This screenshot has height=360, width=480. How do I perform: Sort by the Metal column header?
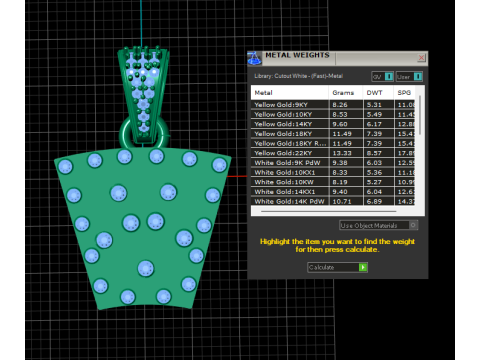coord(289,93)
